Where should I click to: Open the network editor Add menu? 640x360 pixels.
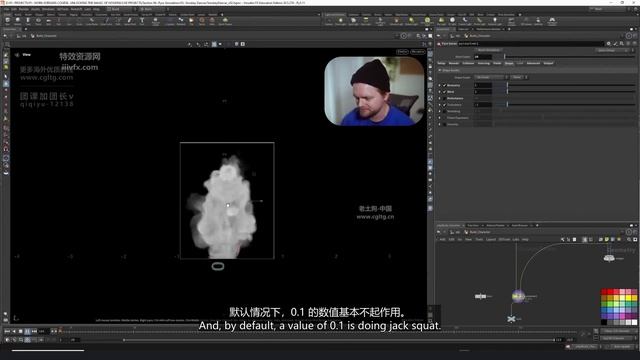coord(442,240)
